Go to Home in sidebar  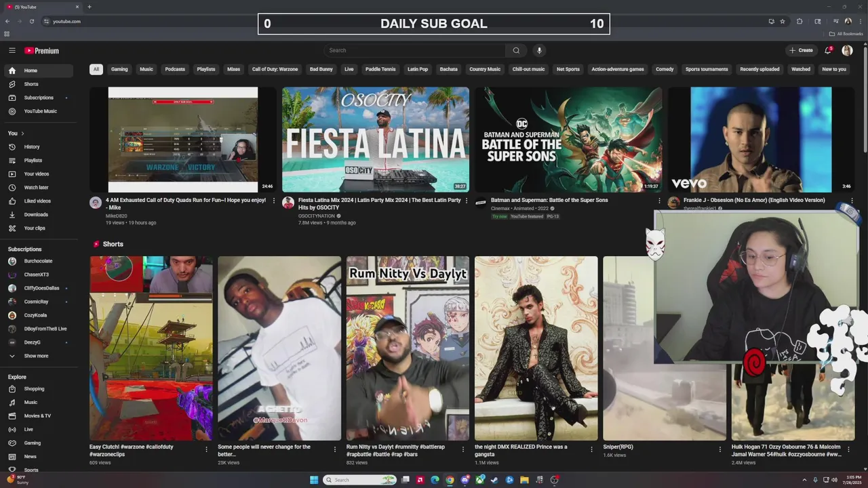[38, 70]
